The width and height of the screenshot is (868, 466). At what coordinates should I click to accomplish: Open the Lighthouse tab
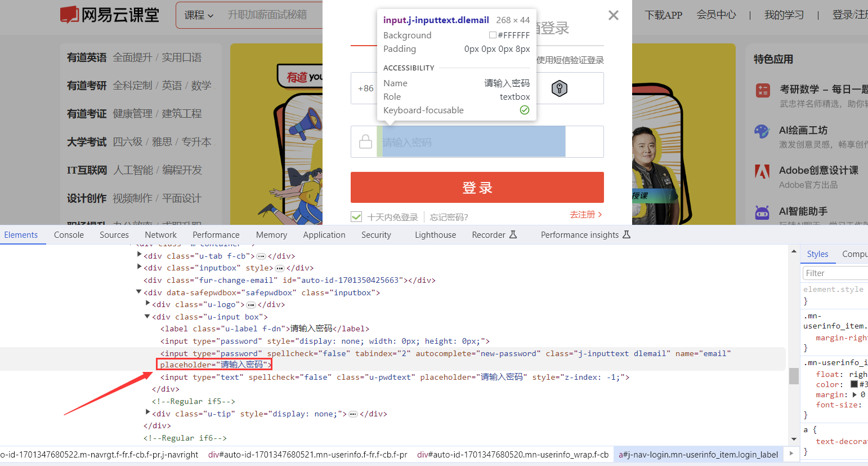436,234
